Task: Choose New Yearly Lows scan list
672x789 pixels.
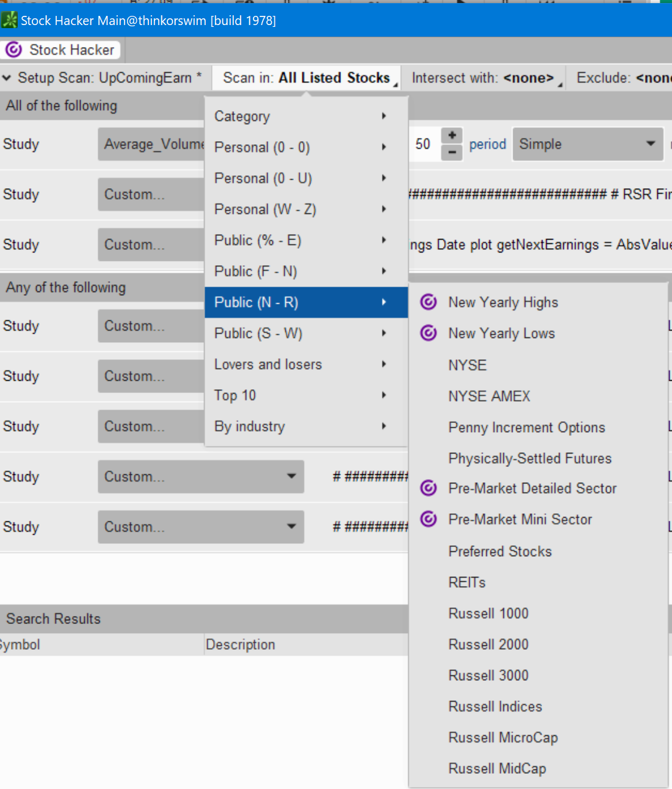Action: [538, 333]
